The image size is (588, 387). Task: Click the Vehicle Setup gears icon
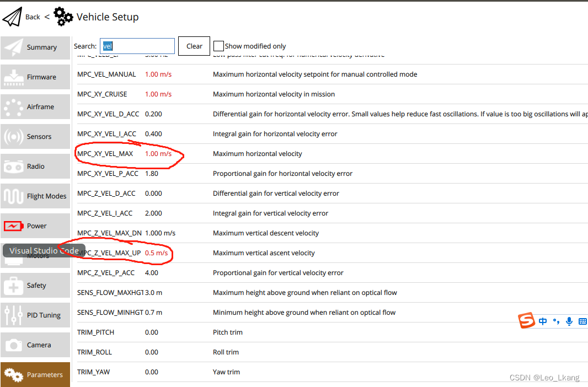pyautogui.click(x=63, y=17)
